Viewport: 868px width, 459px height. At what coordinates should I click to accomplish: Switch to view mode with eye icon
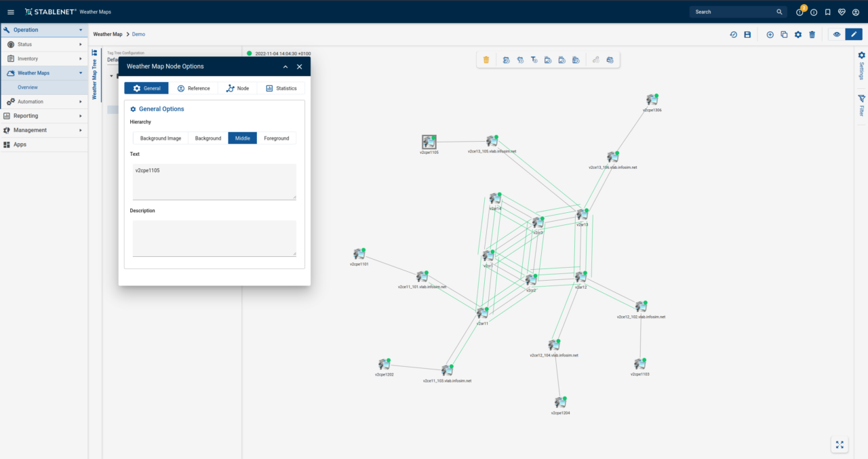[x=837, y=35]
